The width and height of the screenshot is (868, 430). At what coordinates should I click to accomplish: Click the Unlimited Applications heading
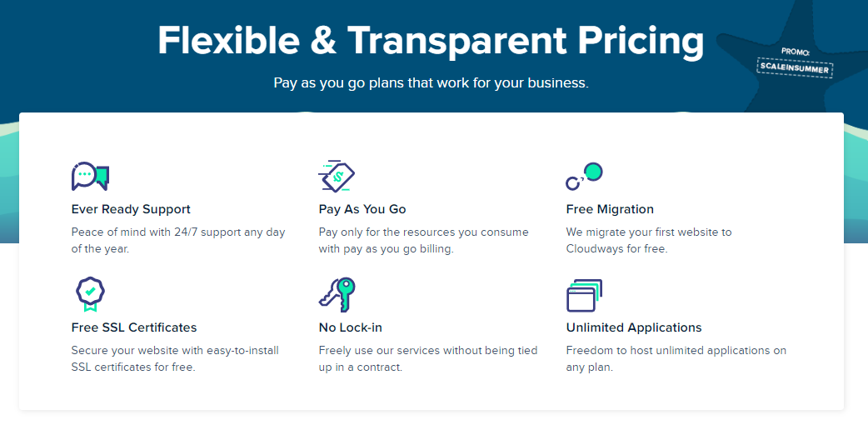click(634, 327)
